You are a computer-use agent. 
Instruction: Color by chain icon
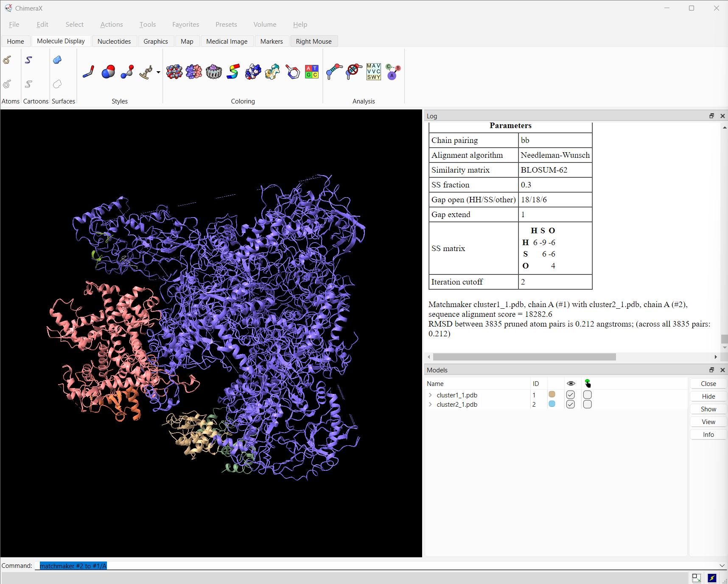tap(194, 72)
